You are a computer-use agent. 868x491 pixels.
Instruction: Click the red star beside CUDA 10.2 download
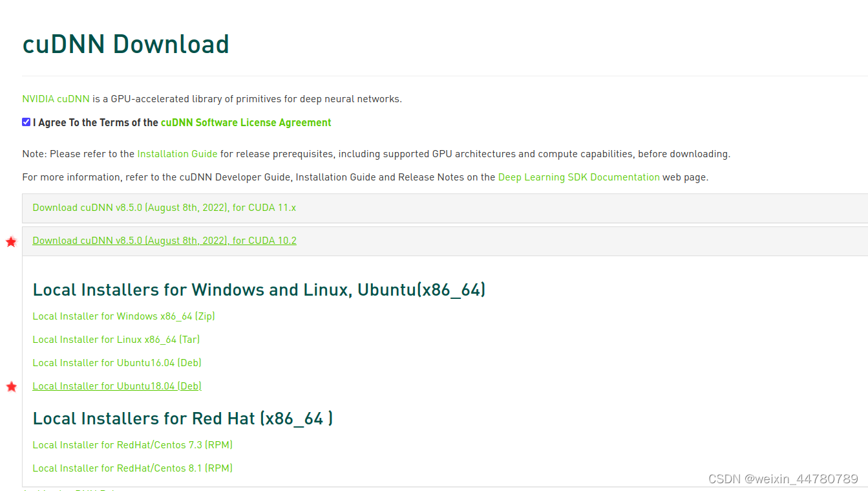(x=11, y=241)
